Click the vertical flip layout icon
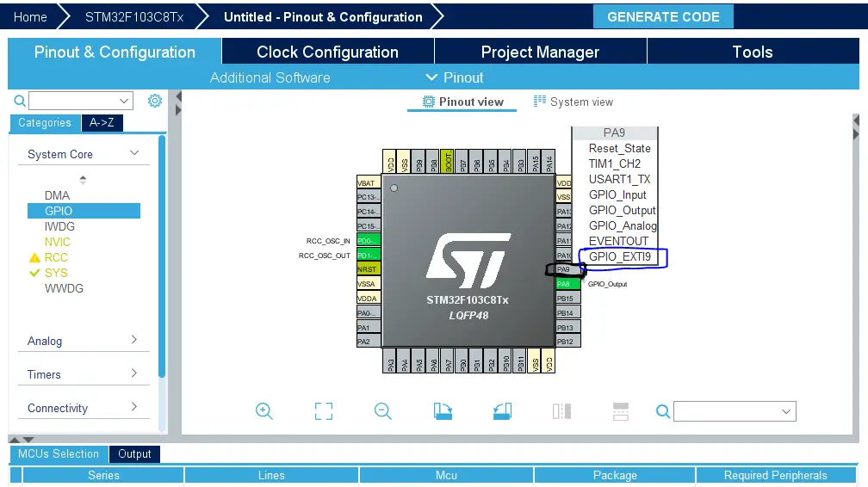The height and width of the screenshot is (487, 868). point(561,411)
